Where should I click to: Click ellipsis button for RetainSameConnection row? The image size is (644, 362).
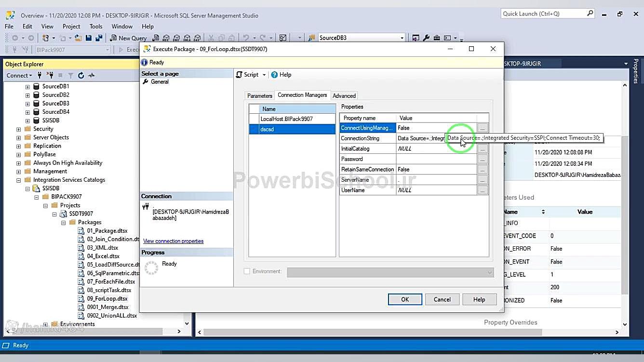[482, 170]
